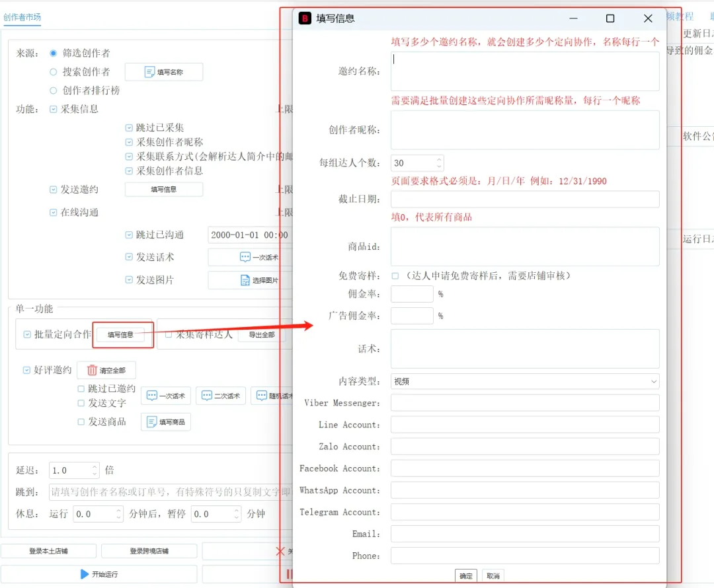Enable the 跳过已邀约 checkbox

coord(81,388)
